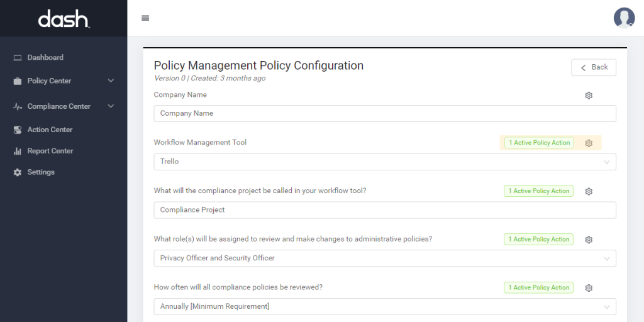
Task: Click the gear icon beside Company Name
Action: (589, 96)
